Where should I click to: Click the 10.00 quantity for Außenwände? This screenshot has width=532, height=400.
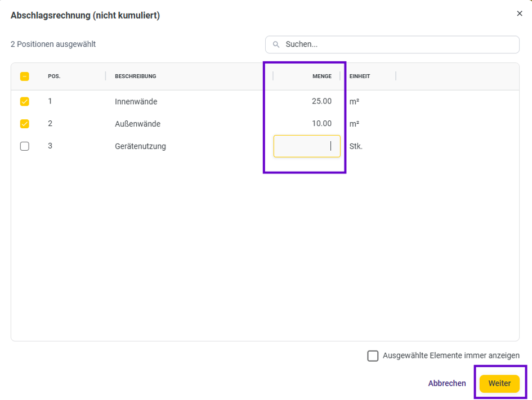coord(321,124)
